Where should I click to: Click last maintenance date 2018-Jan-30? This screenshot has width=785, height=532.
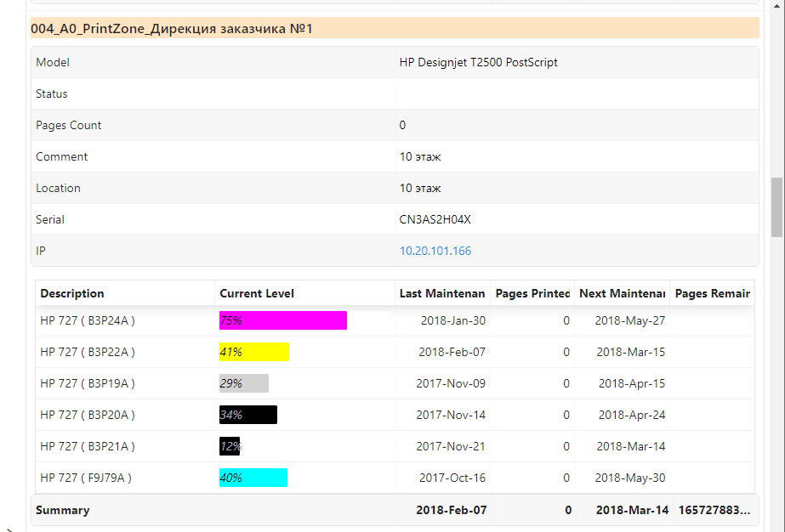click(x=453, y=320)
